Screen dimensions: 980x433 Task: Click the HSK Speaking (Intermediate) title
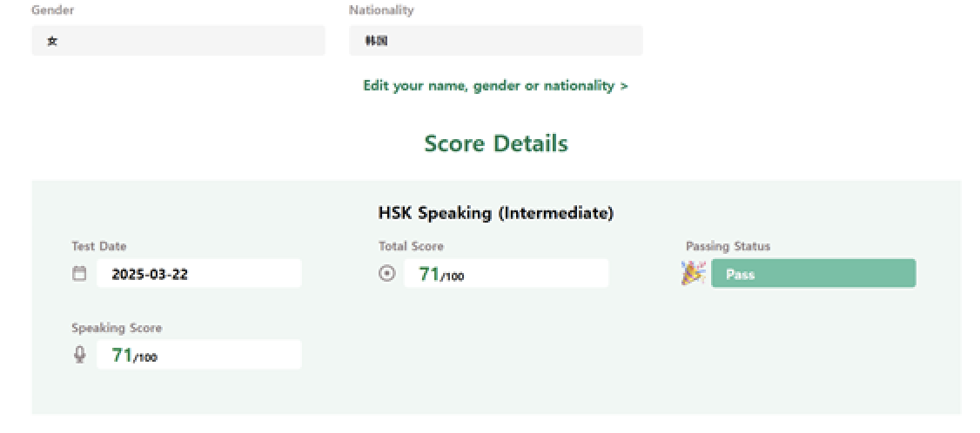pos(495,213)
